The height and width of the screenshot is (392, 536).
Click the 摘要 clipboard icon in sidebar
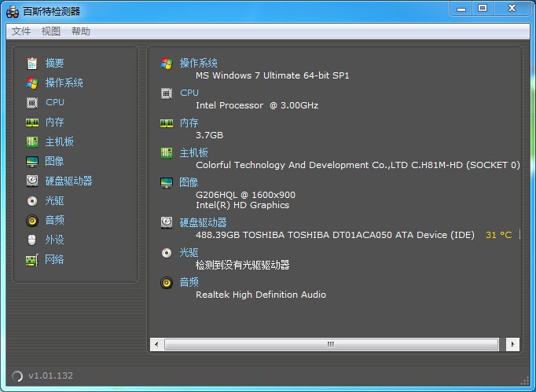pyautogui.click(x=32, y=63)
